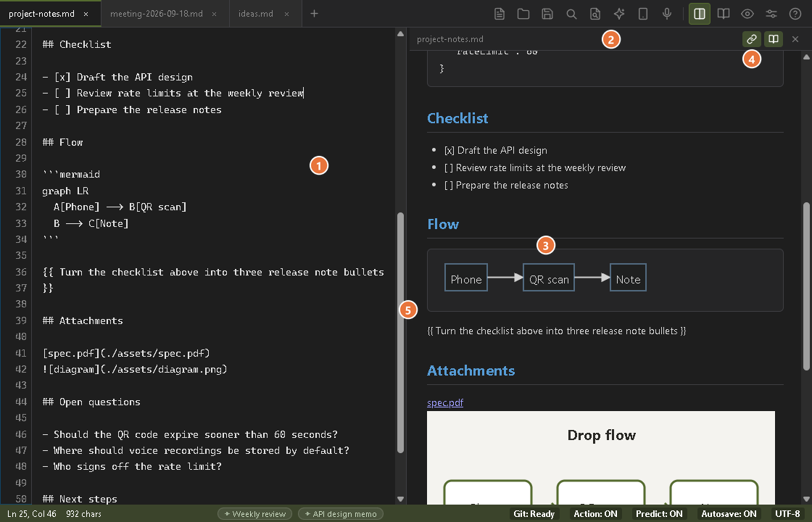Click preview bullet '[x] Draft the API design'
Screen dimensions: 812x522
point(496,150)
